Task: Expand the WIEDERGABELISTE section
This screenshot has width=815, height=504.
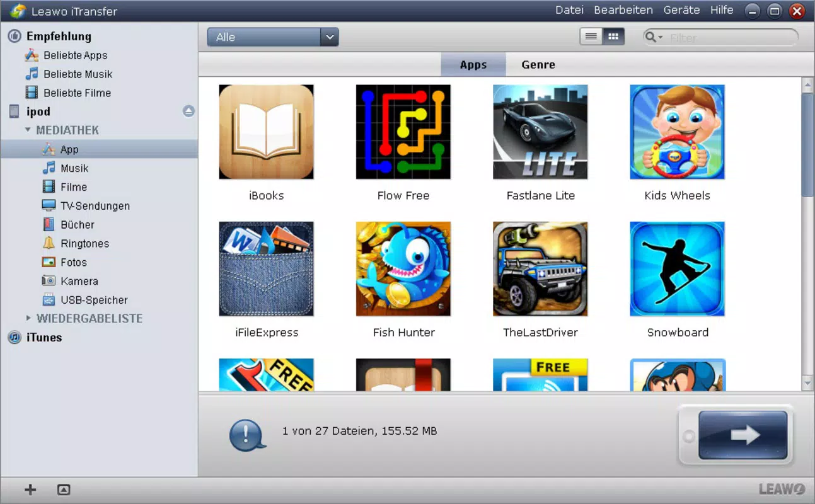Action: 28,319
